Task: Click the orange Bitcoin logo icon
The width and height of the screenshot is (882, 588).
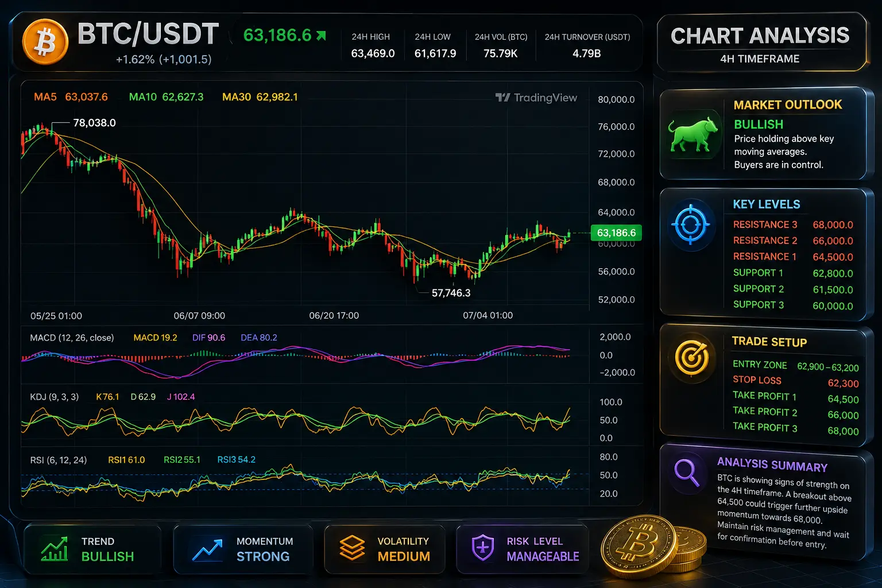Action: [x=45, y=42]
